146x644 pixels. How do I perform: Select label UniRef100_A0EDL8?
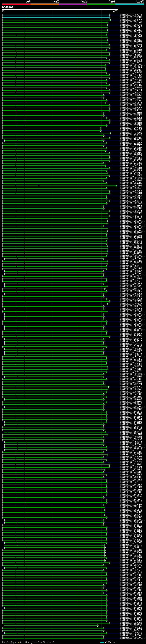[131, 628]
